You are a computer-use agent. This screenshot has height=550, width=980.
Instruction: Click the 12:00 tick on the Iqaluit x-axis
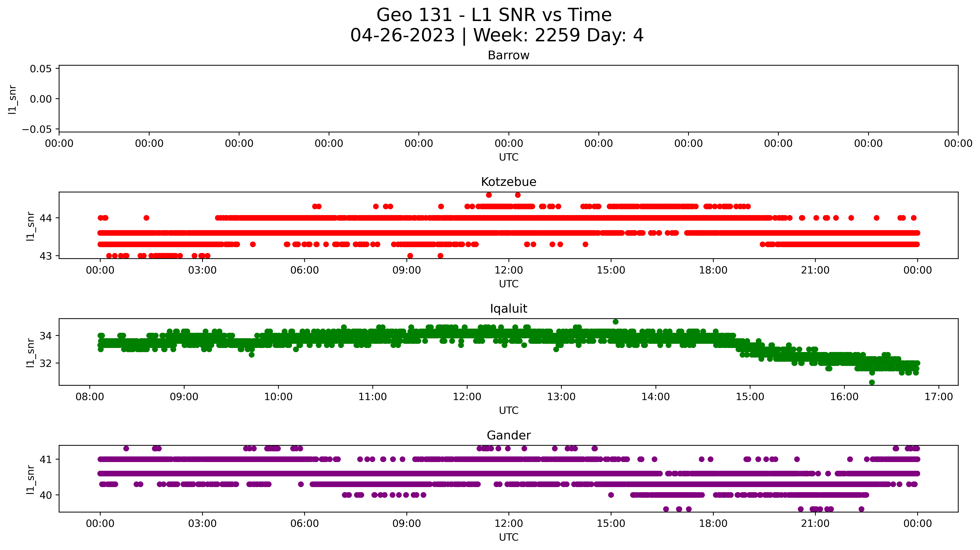pos(467,397)
